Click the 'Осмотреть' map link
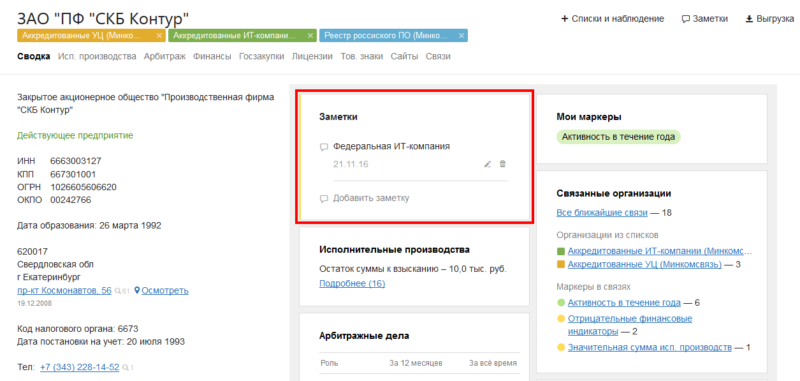This screenshot has width=800, height=381. pyautogui.click(x=165, y=291)
